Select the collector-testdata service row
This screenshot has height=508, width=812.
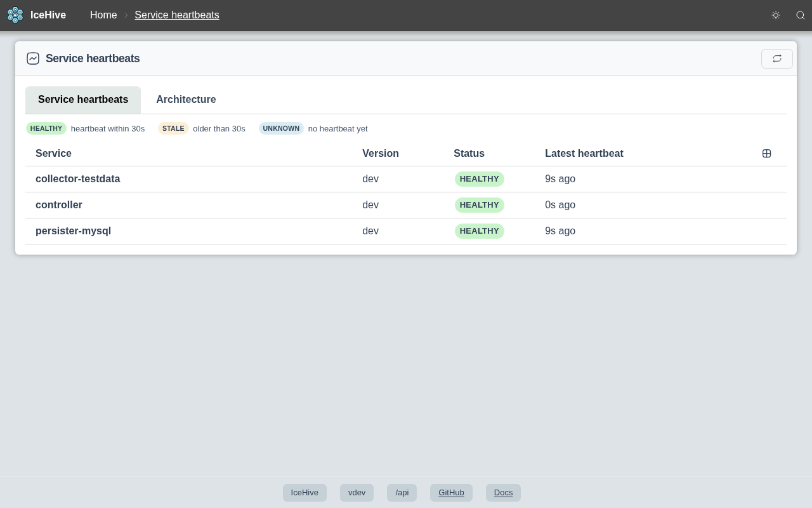[406, 179]
